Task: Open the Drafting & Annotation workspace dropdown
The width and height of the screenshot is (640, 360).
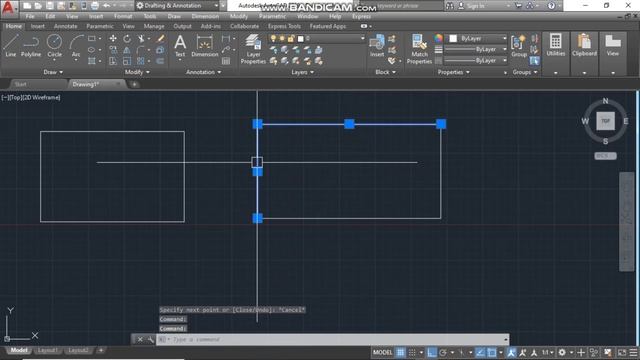Action: [178, 6]
